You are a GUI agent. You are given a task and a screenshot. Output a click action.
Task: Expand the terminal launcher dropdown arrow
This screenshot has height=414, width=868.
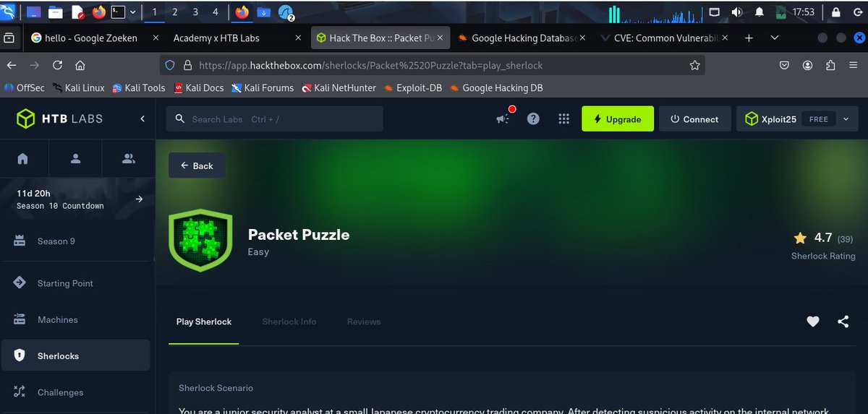tap(132, 12)
